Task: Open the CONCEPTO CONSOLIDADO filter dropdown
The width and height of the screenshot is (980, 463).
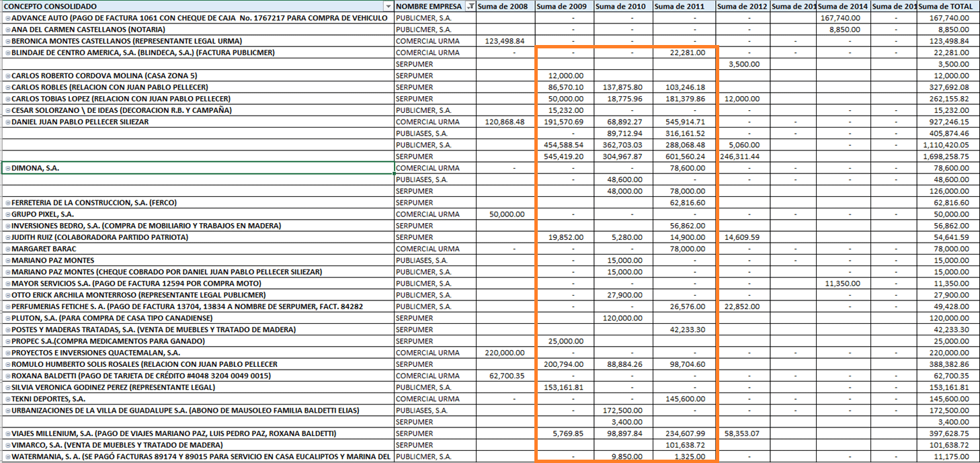Action: [387, 6]
